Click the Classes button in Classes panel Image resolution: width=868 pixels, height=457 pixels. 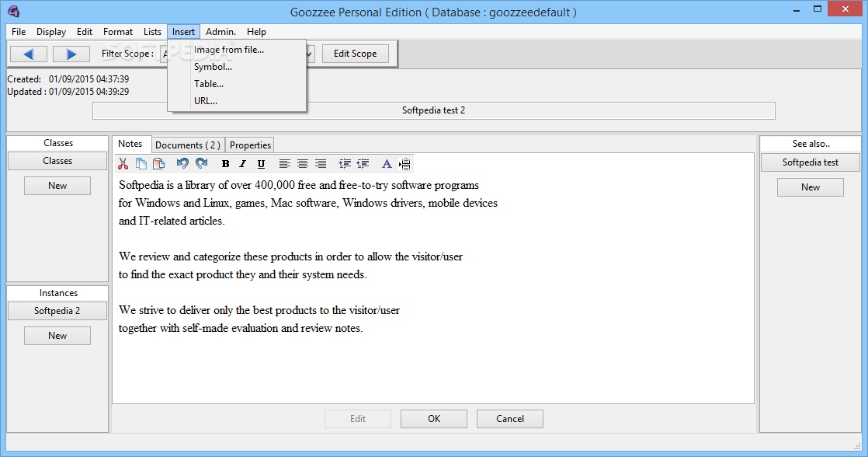coord(57,161)
